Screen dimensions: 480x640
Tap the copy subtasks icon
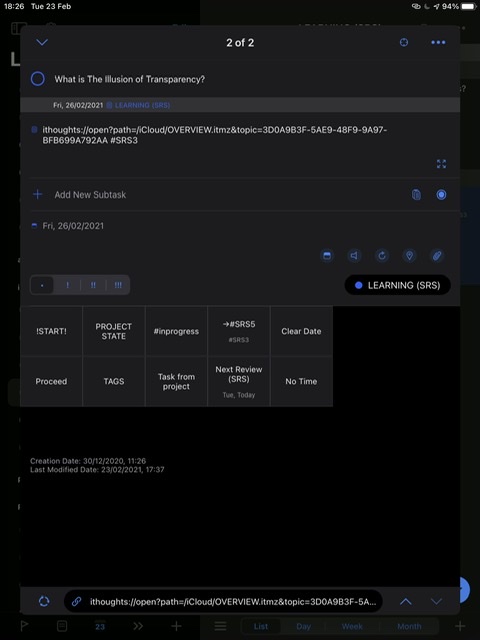pos(416,195)
